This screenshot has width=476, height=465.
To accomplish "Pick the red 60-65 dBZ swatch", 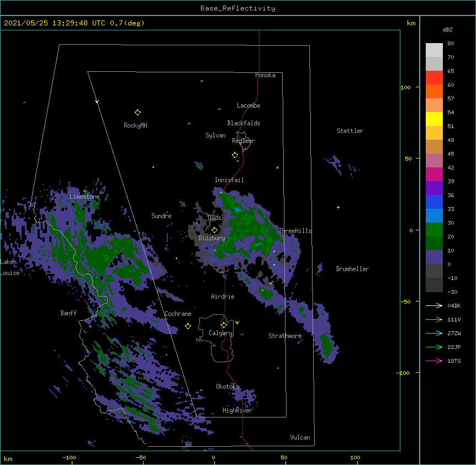I will click(434, 78).
